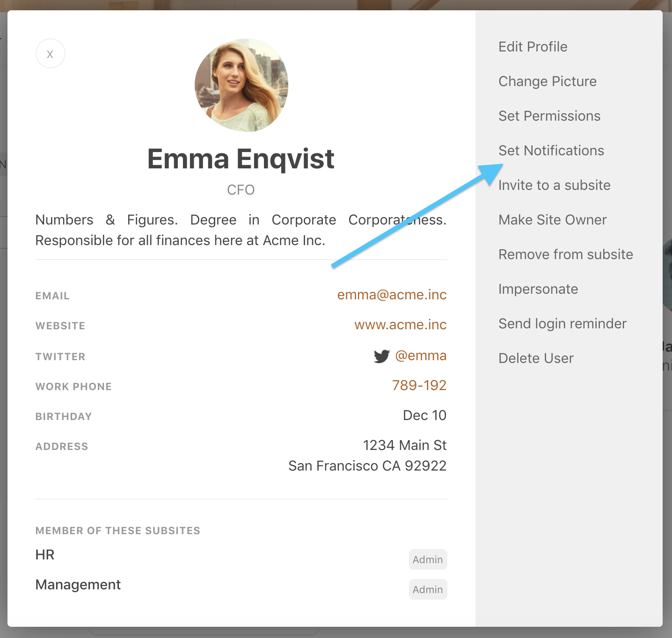Click the TWITTER field label
The height and width of the screenshot is (638, 672).
click(60, 357)
